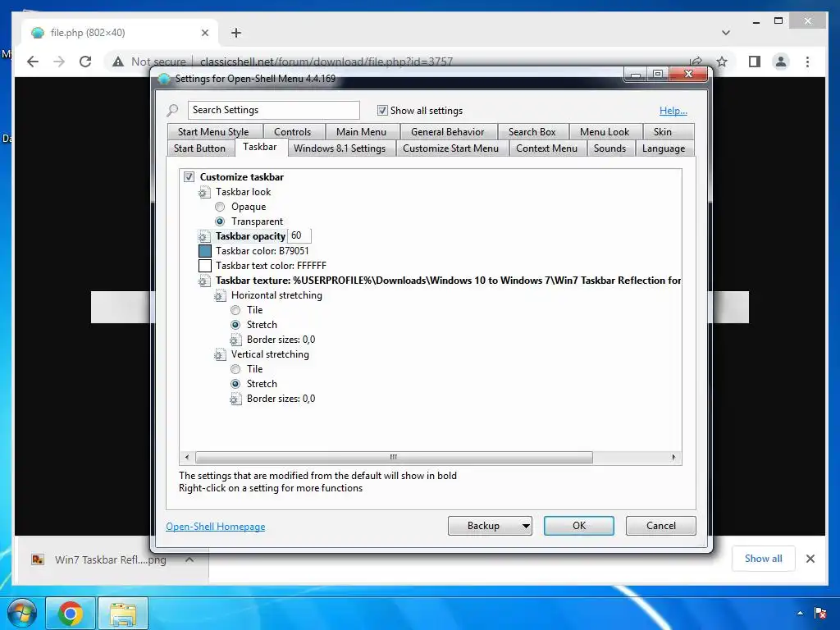Switch to the Language tab

point(663,148)
